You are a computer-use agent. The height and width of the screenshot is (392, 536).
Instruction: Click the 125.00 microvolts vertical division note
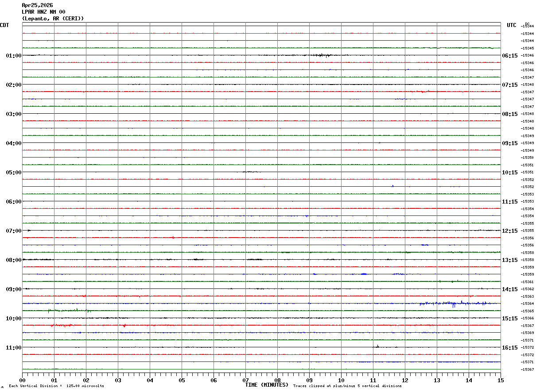[x=56, y=386]
